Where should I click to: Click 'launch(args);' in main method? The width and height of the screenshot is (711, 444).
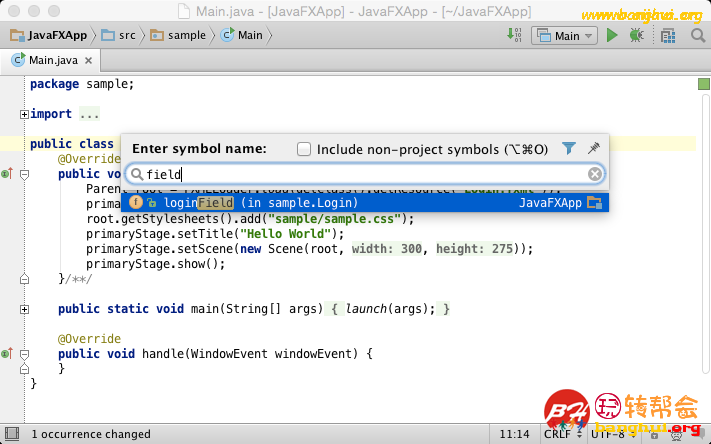[x=391, y=309]
